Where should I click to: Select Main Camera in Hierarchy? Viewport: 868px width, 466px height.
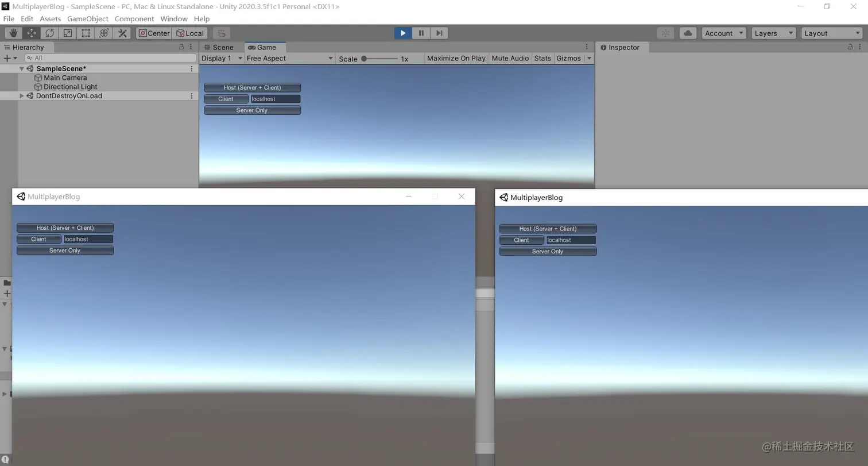click(x=65, y=78)
